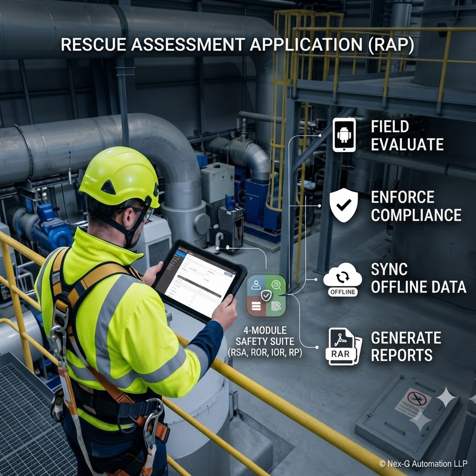The width and height of the screenshot is (476, 476).
Task: Click the Android phone Field Evaluate icon
Action: tap(344, 135)
